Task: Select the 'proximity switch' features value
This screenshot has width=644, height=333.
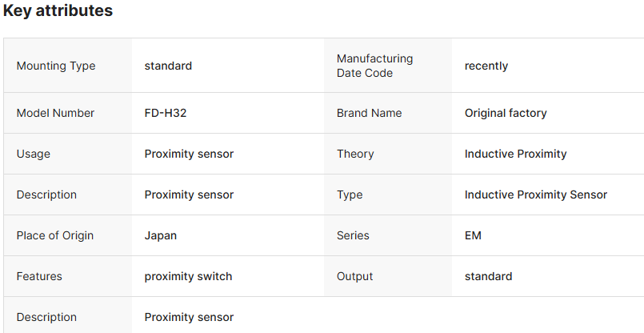Action: [188, 276]
